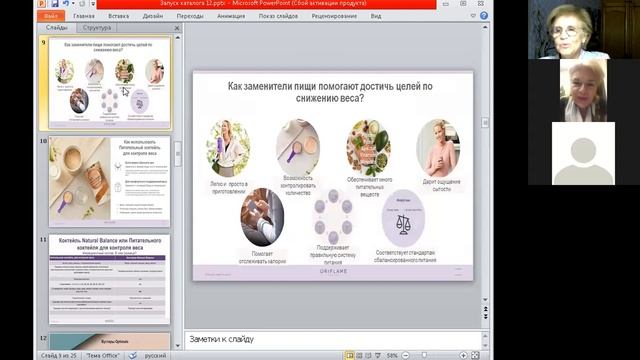
Task: Click the zoom slider handle
Action: coord(424,356)
